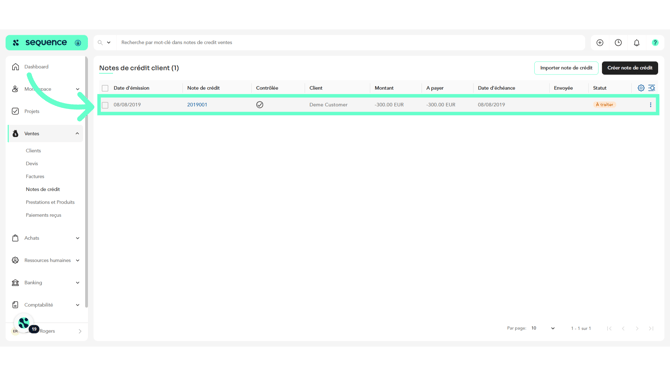Click the Projets checkmark icon

[x=15, y=111]
